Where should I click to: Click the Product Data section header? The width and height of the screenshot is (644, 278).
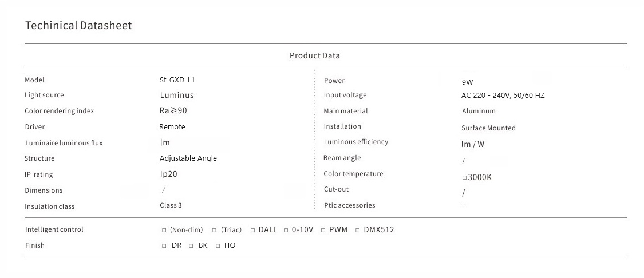[x=314, y=55]
